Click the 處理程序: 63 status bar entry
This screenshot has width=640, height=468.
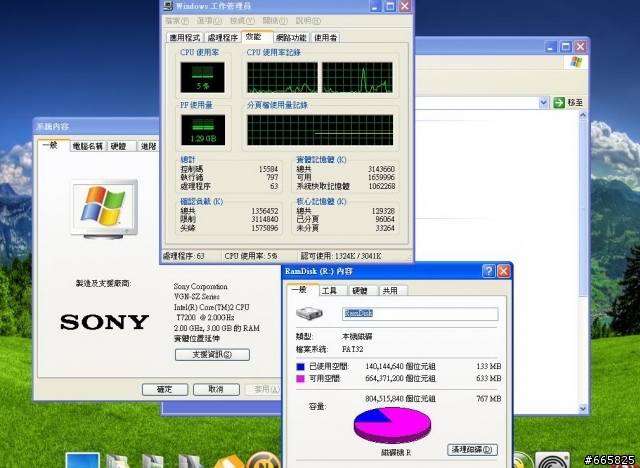[x=184, y=256]
